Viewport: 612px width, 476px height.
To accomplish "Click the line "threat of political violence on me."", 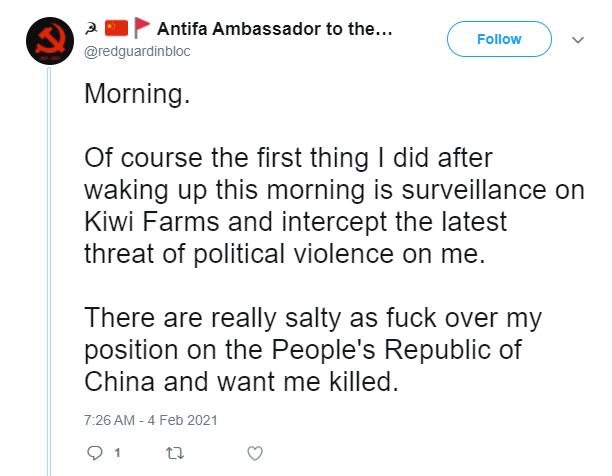I will [x=285, y=254].
